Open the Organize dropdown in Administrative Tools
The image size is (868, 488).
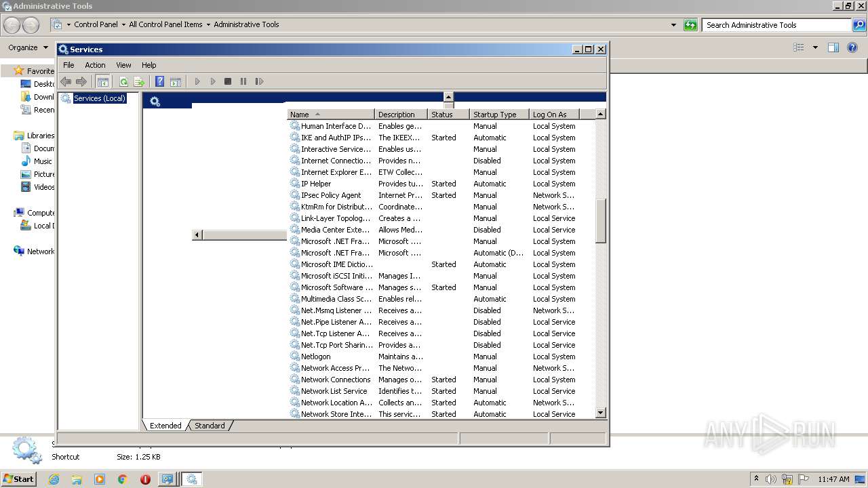(x=28, y=47)
